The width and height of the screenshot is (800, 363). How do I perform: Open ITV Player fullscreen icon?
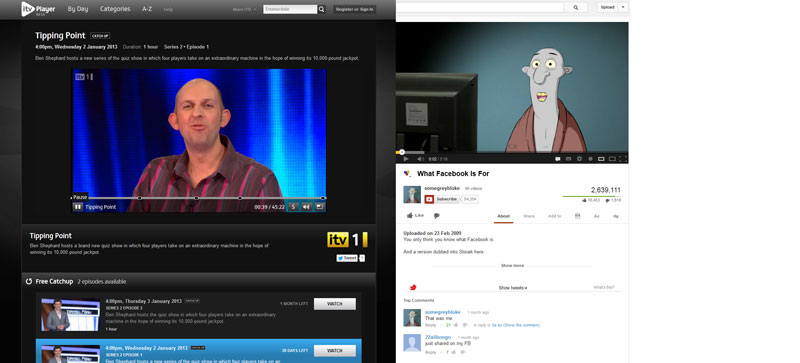click(x=319, y=207)
